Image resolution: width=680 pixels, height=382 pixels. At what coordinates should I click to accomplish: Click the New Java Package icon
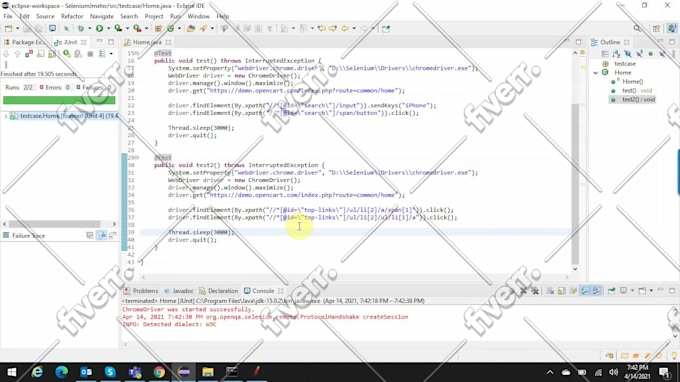tap(158, 29)
